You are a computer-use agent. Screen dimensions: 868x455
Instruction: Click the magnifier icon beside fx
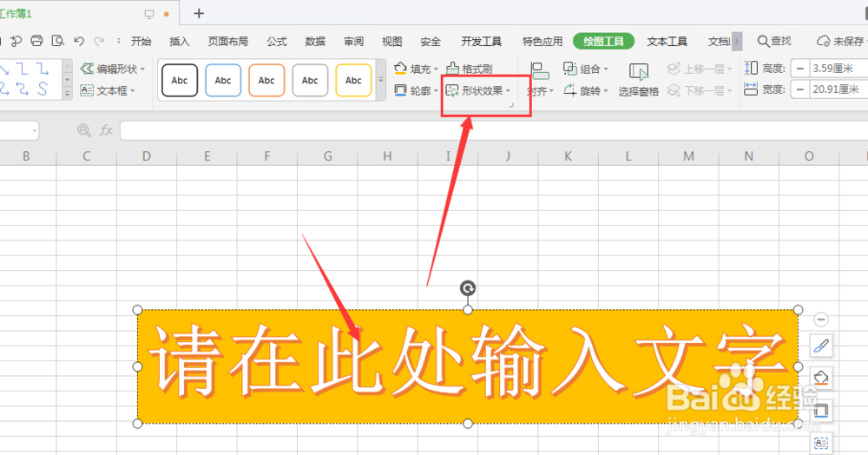84,130
